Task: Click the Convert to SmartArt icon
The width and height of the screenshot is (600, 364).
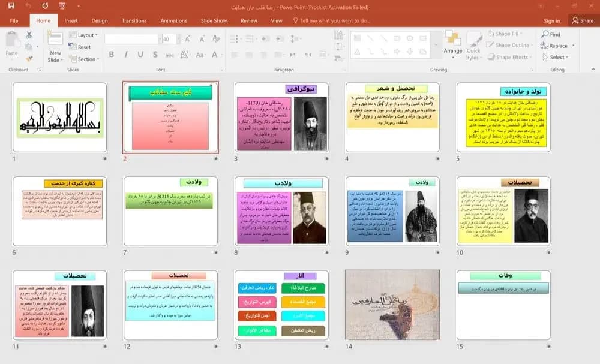Action: [x=338, y=59]
